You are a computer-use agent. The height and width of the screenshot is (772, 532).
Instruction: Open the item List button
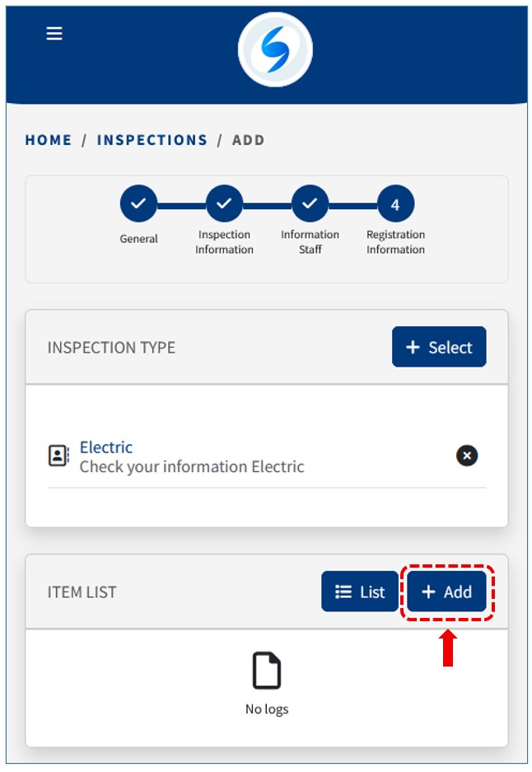click(x=360, y=592)
